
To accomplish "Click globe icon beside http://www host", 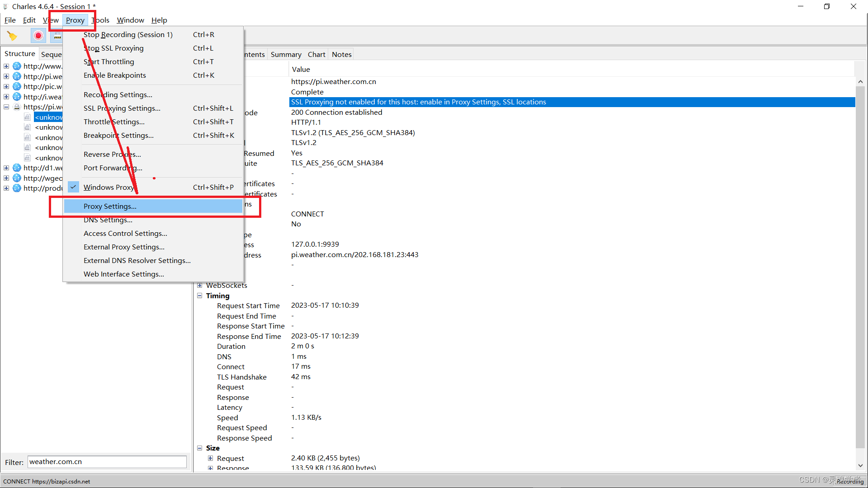I will click(x=17, y=66).
